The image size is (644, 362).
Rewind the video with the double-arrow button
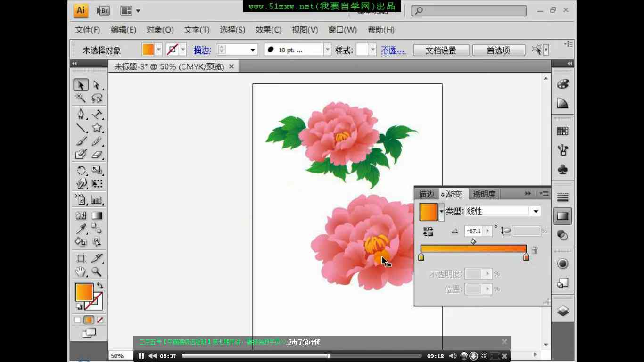pos(152,356)
